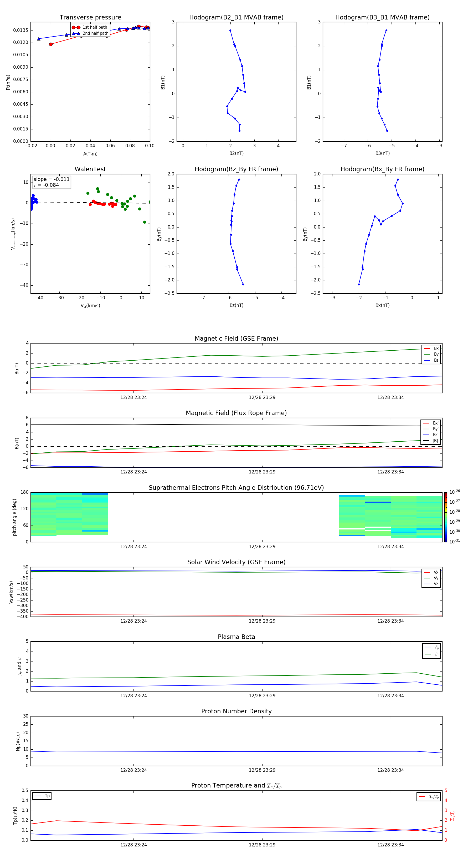Click the 'pitch angle (deg)' axis label
Screen dimensions: 473x868
click(14, 517)
